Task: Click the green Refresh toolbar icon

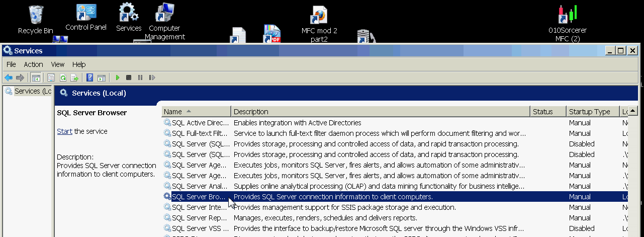Action: pyautogui.click(x=63, y=77)
